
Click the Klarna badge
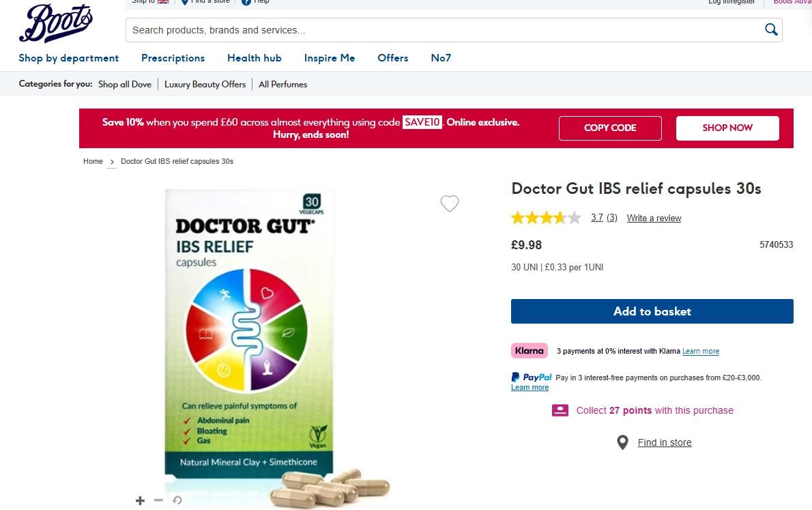pyautogui.click(x=530, y=351)
